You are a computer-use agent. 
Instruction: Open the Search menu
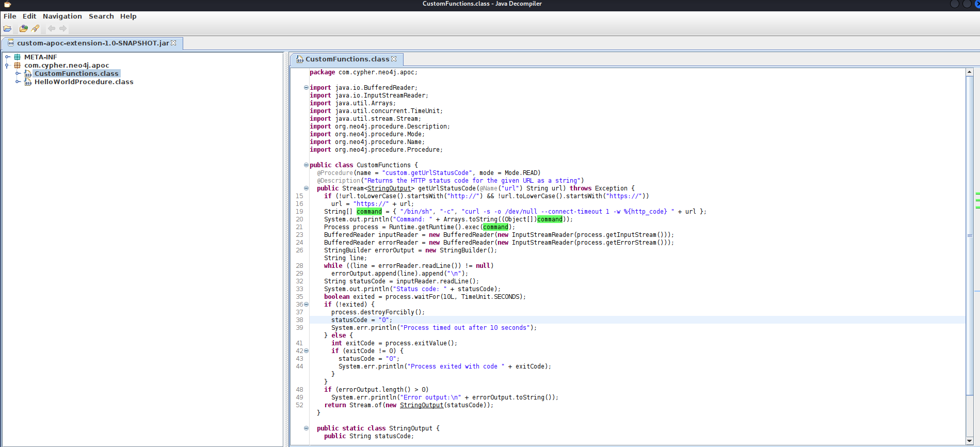click(101, 17)
